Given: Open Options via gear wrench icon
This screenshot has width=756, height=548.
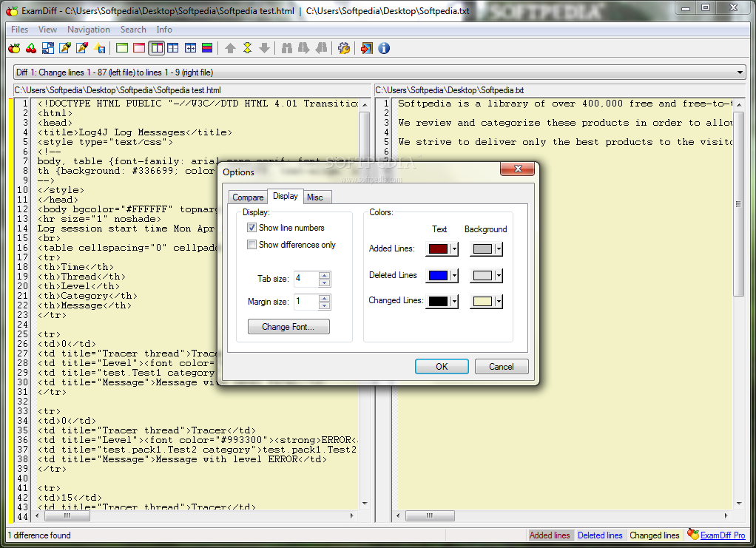Looking at the screenshot, I should [344, 48].
